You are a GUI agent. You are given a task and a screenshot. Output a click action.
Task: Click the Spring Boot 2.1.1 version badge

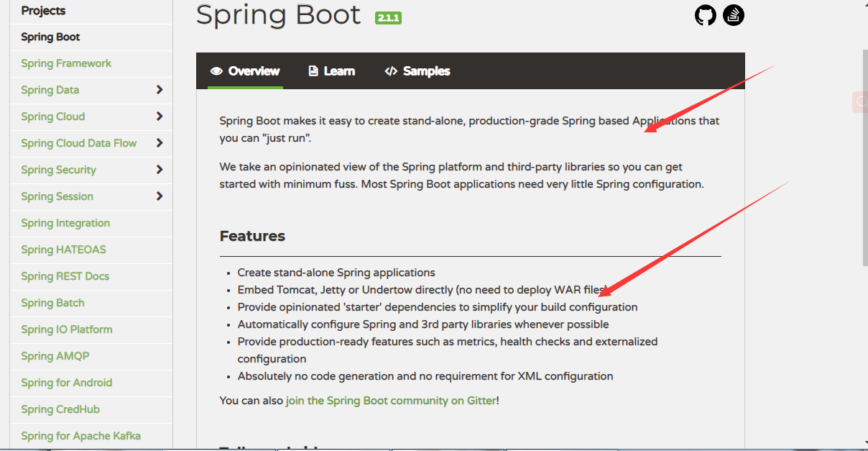[x=388, y=17]
